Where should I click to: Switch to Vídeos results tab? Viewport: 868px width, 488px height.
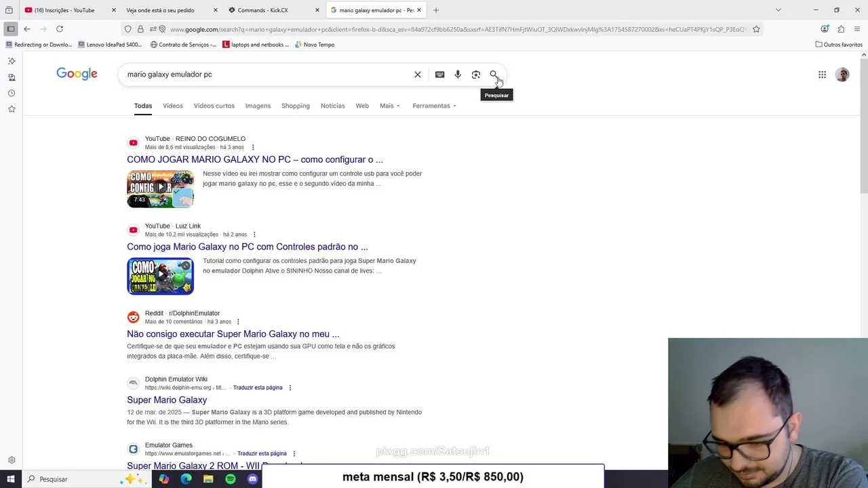point(173,106)
